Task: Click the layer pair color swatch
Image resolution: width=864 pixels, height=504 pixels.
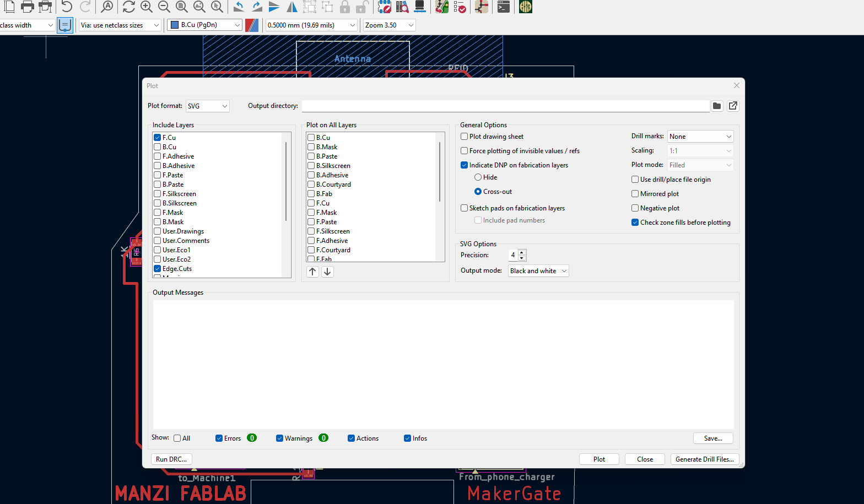Action: coord(252,25)
